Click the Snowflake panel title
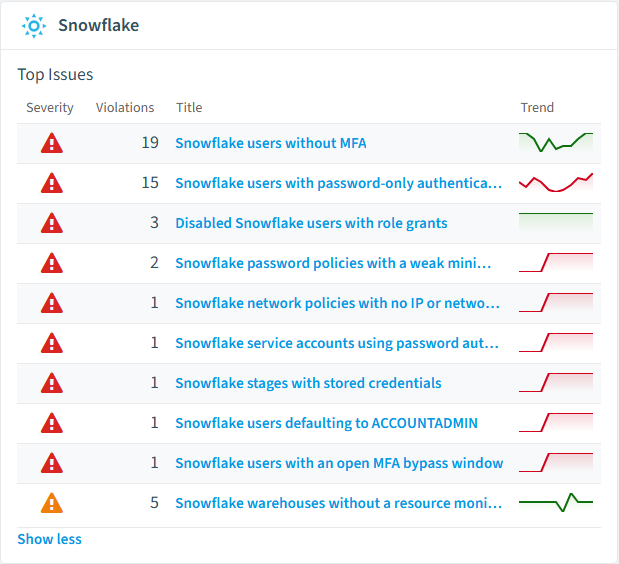The image size is (619, 564). pos(99,25)
